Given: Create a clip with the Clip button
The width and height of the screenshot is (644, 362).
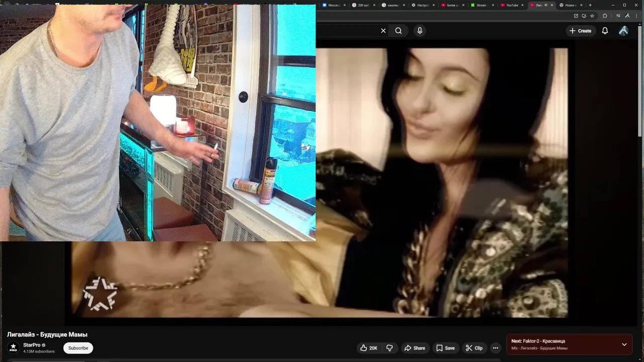Looking at the screenshot, I should click(474, 348).
